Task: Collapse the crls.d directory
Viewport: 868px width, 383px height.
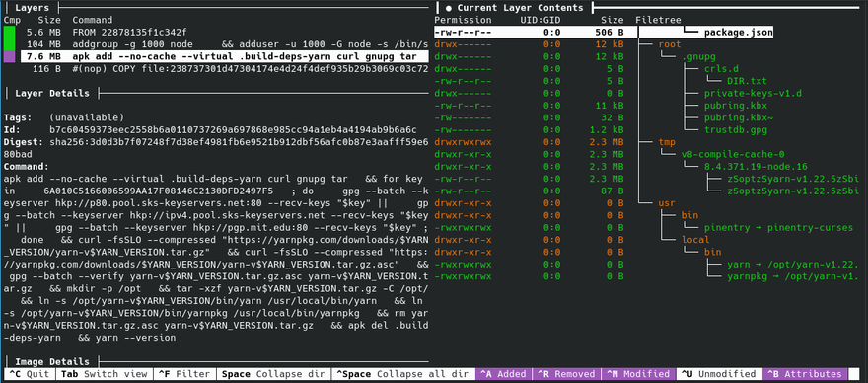Action: tap(721, 69)
